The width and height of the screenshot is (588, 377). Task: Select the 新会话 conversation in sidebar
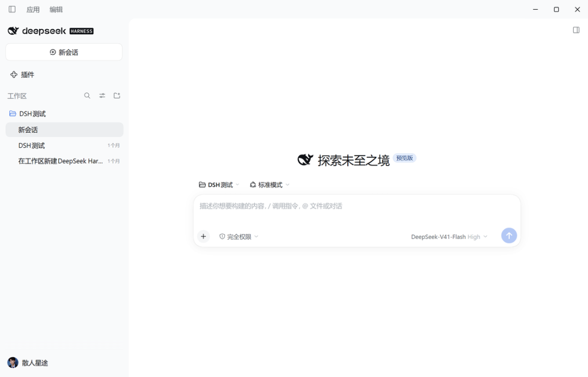pyautogui.click(x=64, y=129)
